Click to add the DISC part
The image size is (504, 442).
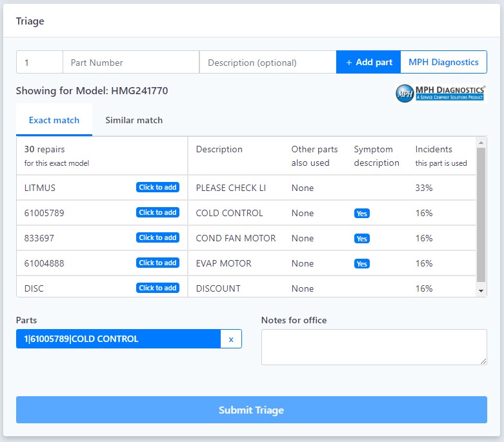tap(157, 288)
